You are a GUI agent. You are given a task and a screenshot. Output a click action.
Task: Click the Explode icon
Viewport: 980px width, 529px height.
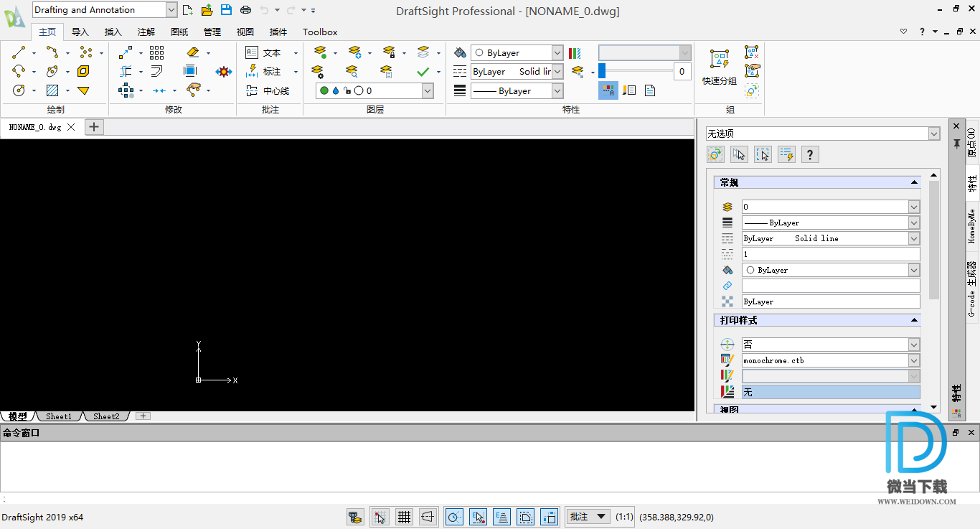(224, 71)
